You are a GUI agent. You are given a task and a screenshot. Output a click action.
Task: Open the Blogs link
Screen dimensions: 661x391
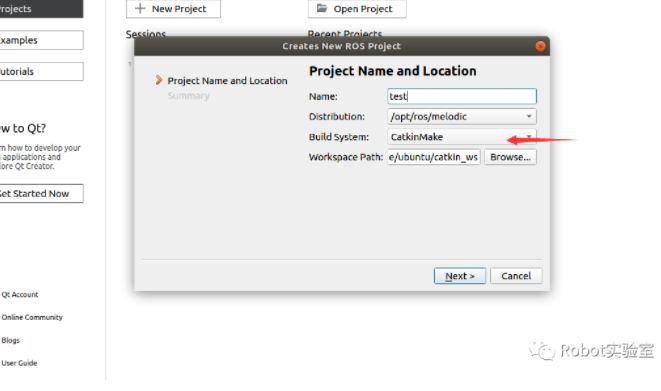(11, 340)
